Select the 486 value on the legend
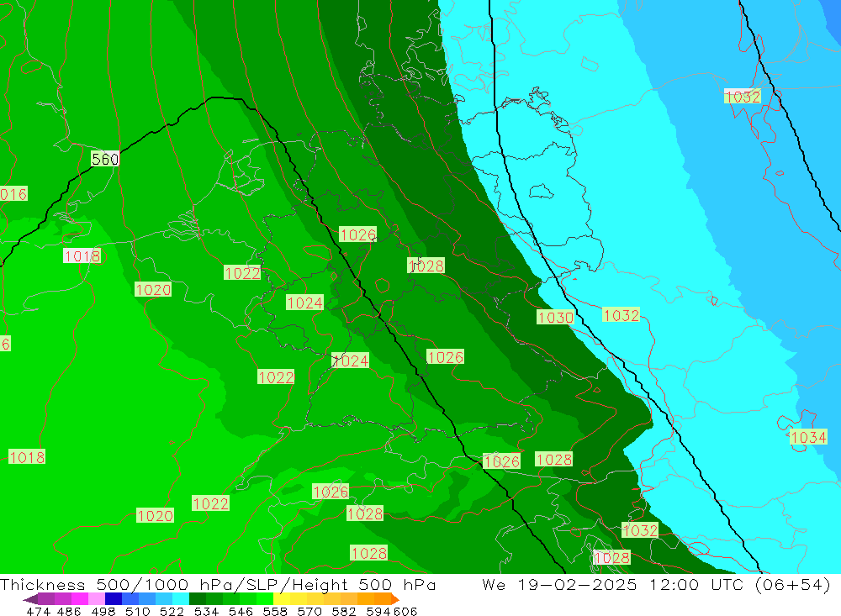Image resolution: width=841 pixels, height=616 pixels. point(69,611)
